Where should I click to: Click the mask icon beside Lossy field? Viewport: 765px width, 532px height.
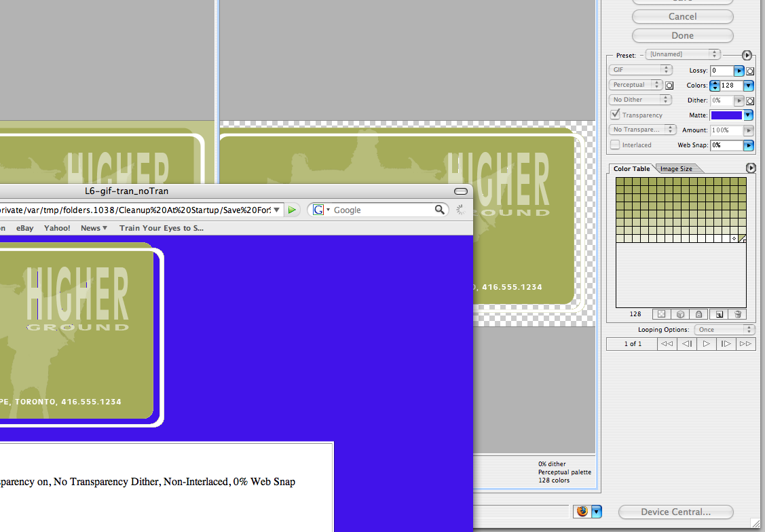point(750,71)
